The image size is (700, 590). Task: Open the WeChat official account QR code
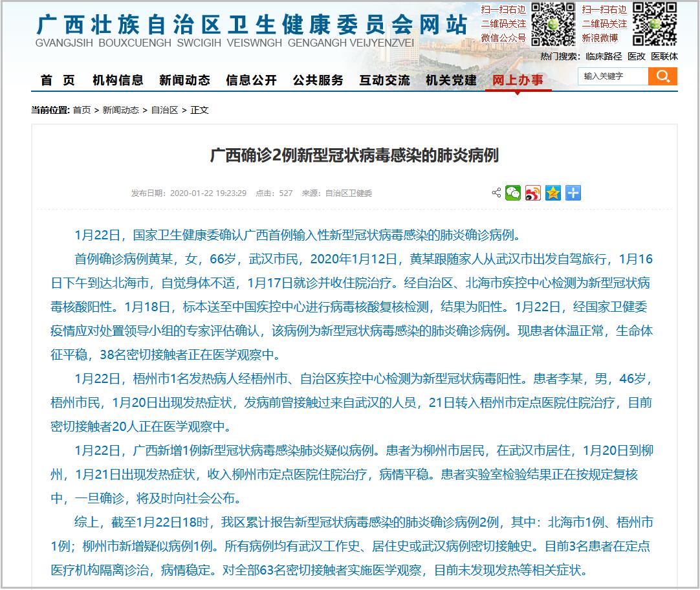tap(553, 24)
